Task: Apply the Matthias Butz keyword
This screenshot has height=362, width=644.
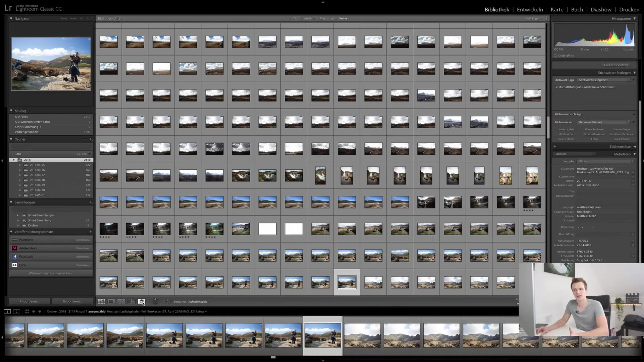Action: (567, 134)
